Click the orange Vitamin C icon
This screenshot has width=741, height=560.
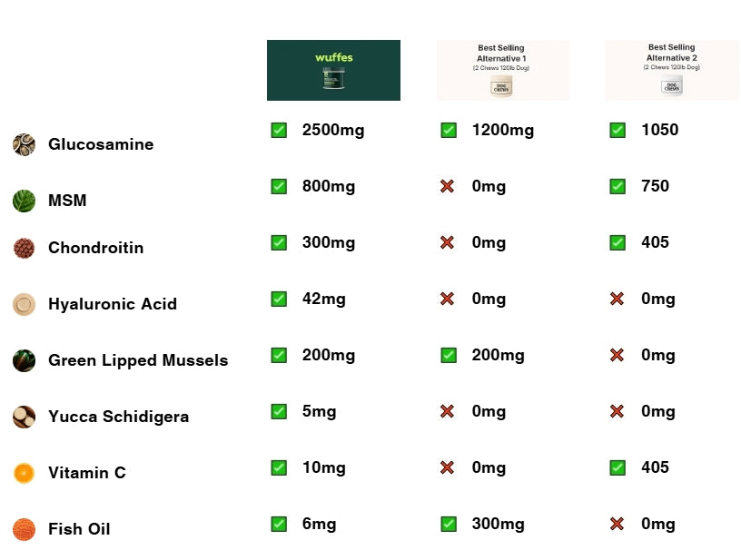coord(24,473)
